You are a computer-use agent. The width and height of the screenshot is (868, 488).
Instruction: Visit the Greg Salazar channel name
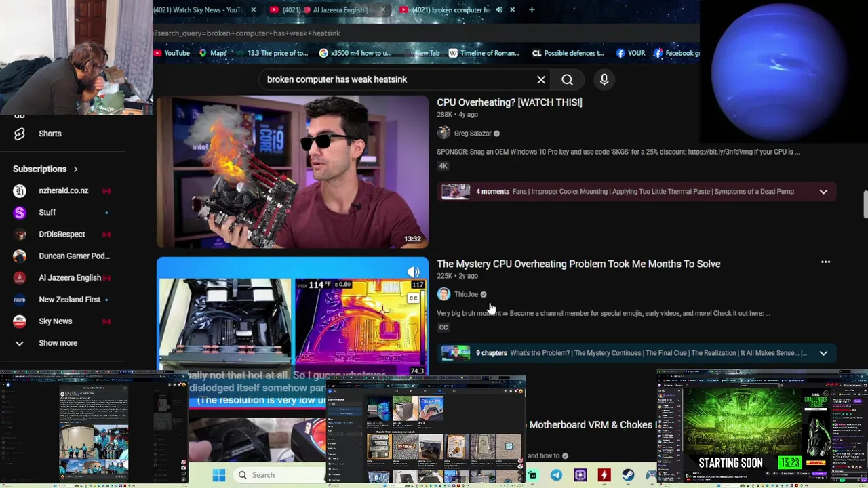(473, 134)
